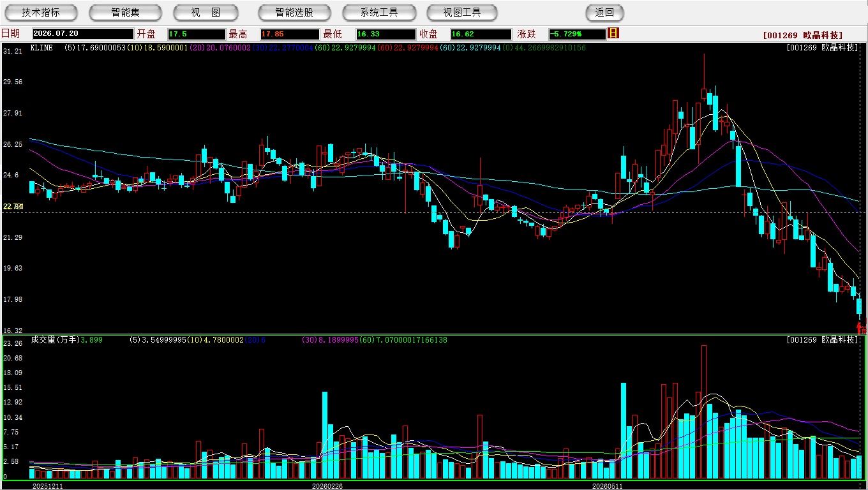Open the 技术指标 menu
Image resolution: width=868 pixels, height=490 pixels.
(x=41, y=12)
